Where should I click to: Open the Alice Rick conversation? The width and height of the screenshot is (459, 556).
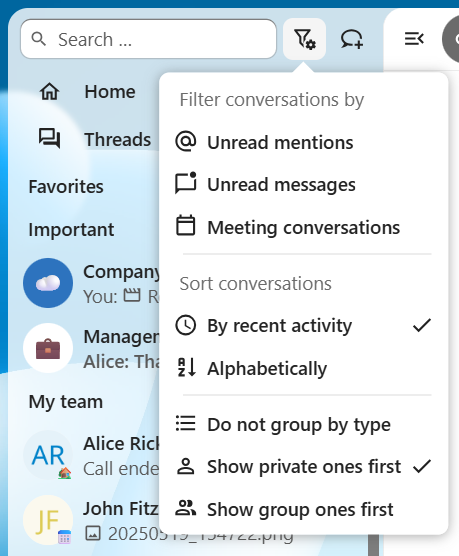90,455
